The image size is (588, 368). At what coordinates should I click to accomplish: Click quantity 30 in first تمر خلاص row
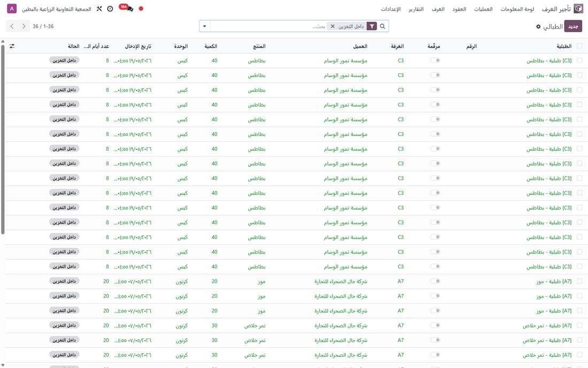click(x=214, y=325)
